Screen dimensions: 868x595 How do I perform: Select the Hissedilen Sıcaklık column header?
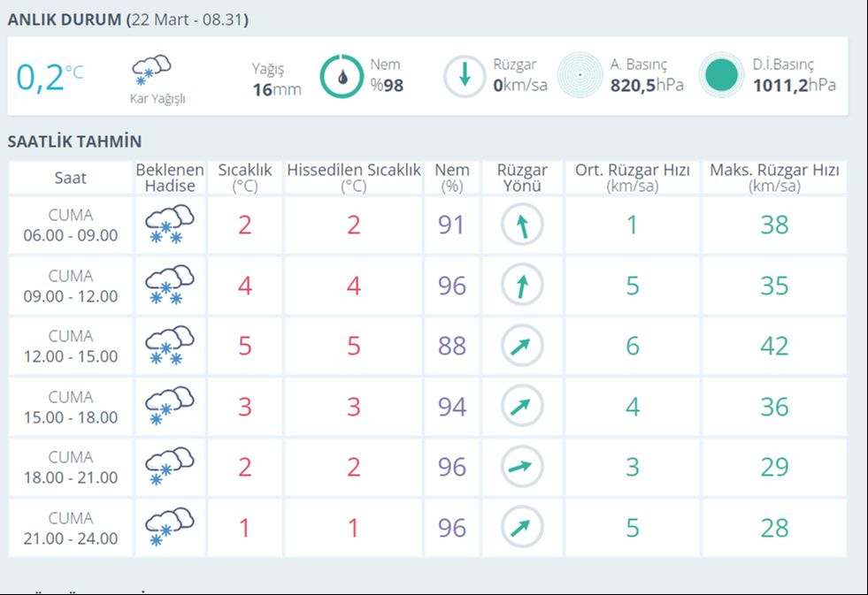coord(354,178)
